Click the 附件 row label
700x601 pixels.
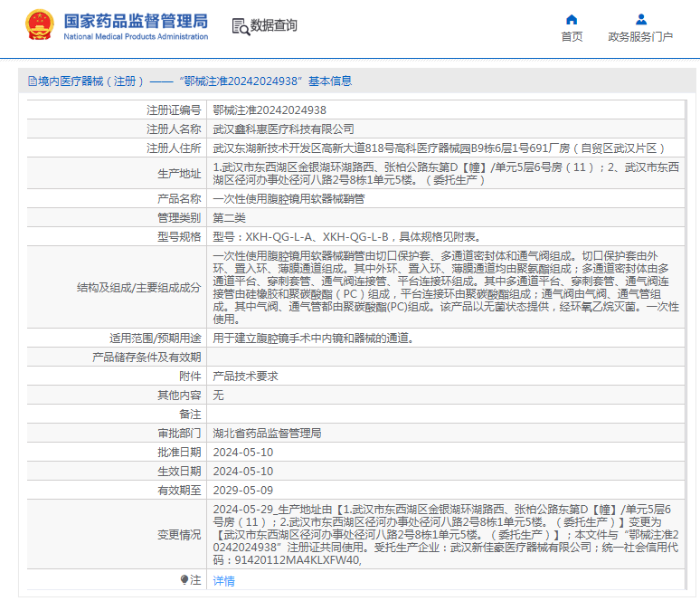click(x=190, y=377)
